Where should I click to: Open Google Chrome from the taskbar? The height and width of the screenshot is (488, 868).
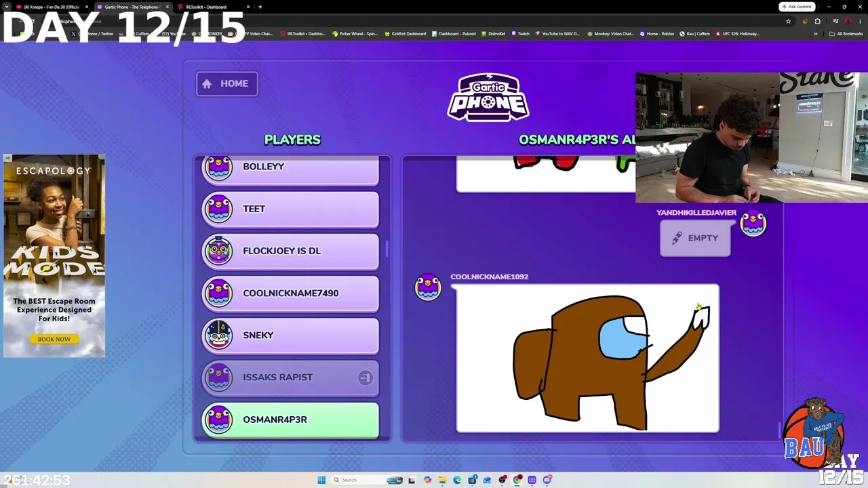(517, 480)
